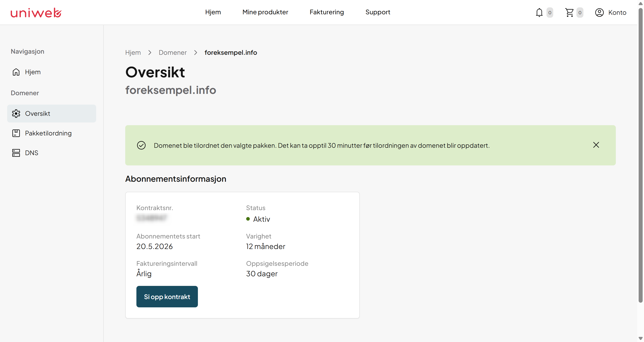Screen dimensions: 644x342
Task: Click the Varighet label
Action: pyautogui.click(x=258, y=236)
